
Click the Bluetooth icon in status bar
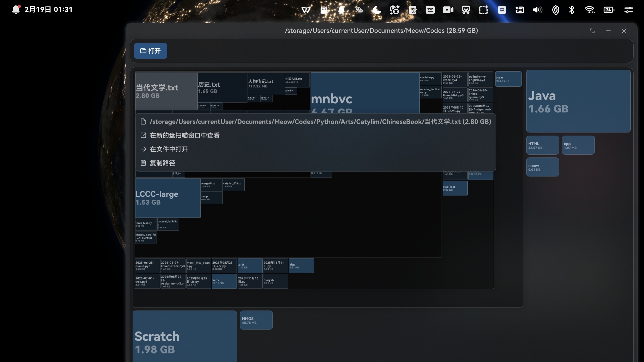click(x=572, y=10)
